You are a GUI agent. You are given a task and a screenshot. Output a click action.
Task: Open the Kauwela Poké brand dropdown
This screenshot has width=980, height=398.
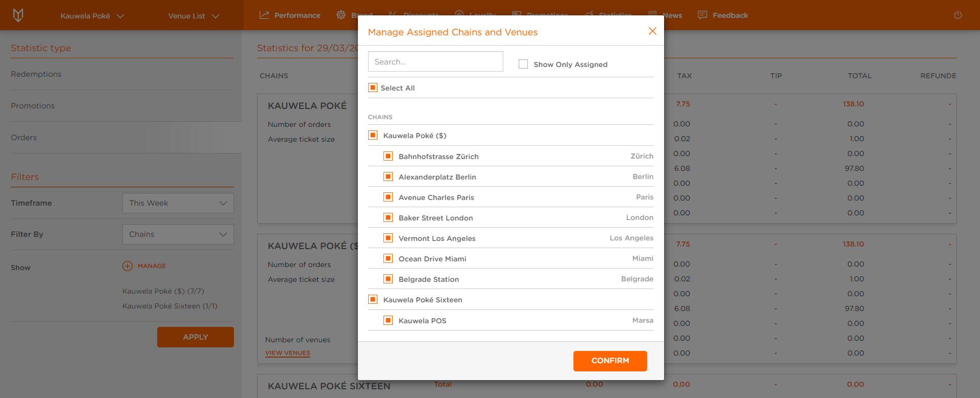(x=92, y=16)
